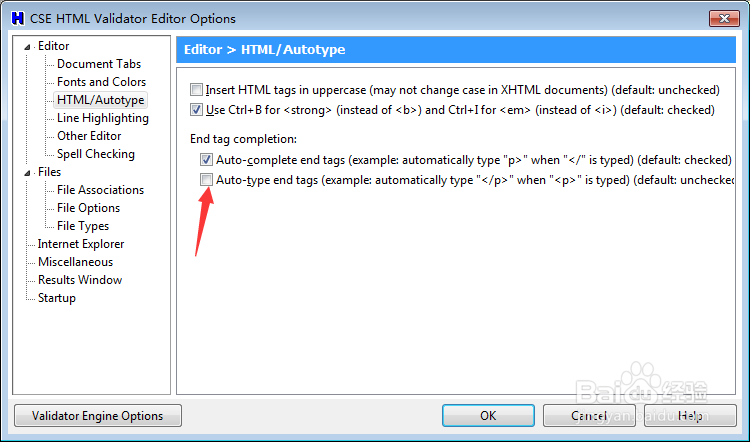The image size is (750, 442).
Task: Select File Associations in tree
Action: pyautogui.click(x=100, y=190)
